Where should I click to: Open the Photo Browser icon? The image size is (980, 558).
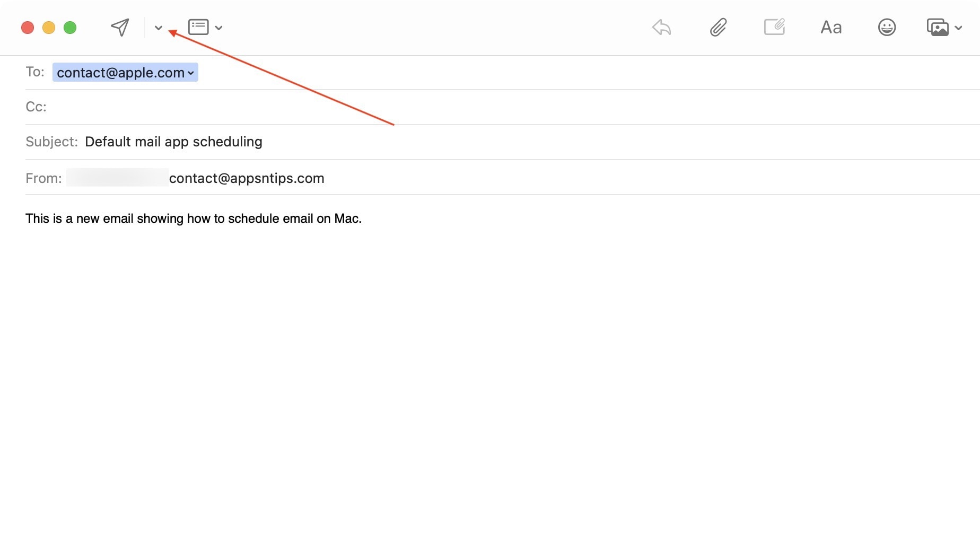tap(937, 28)
